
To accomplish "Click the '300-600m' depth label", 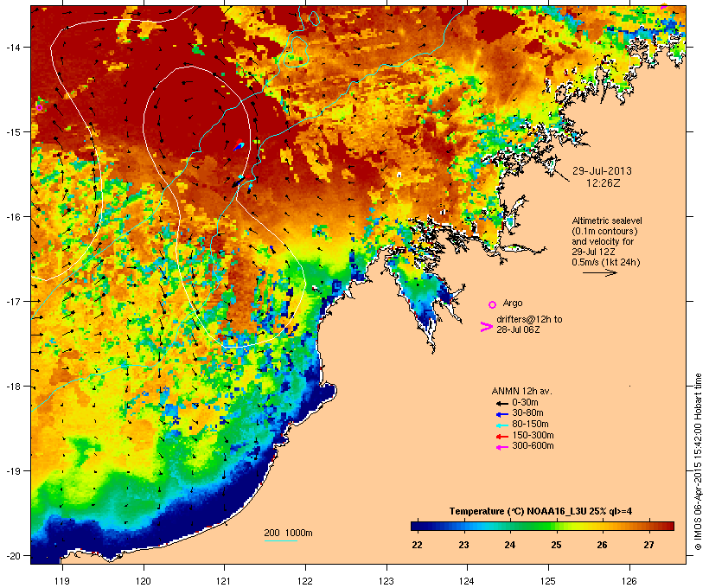I will pos(533,446).
